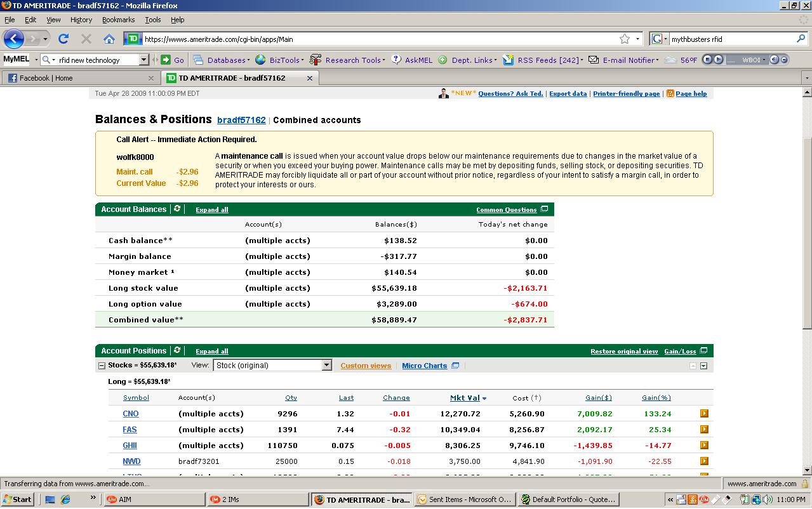Open the Printer-friendly page link
812x509 pixels.
click(x=626, y=94)
